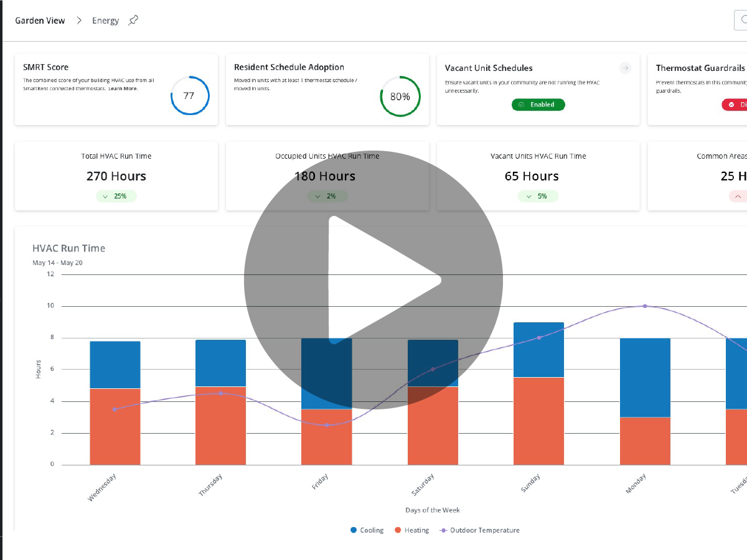Screen dimensions: 747x560
Task: Navigate to Garden View breadcrumb
Action: pos(40,21)
